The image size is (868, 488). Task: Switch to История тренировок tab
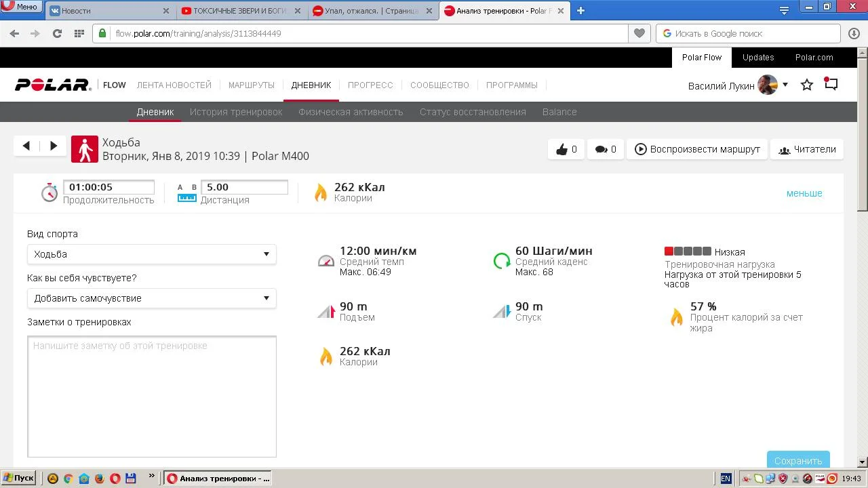coord(236,112)
